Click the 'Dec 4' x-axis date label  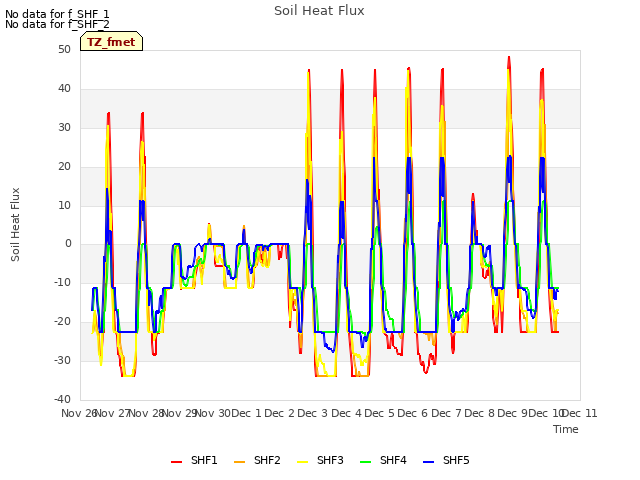346,413
